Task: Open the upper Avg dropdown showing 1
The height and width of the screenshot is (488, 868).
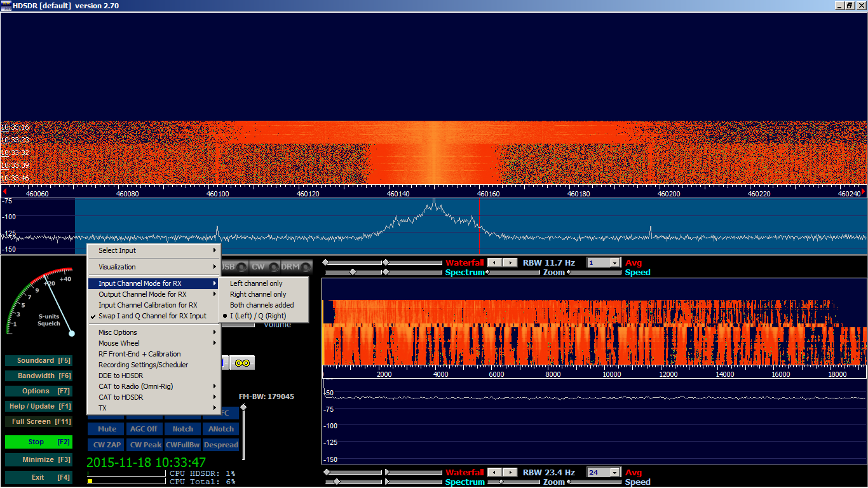Action: point(614,262)
